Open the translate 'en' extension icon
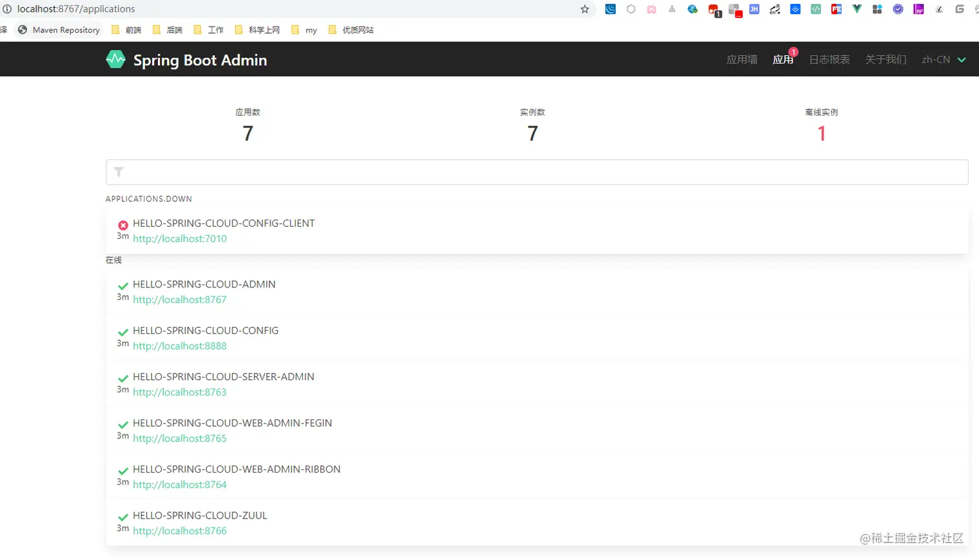Image resolution: width=979 pixels, height=560 pixels. (775, 9)
